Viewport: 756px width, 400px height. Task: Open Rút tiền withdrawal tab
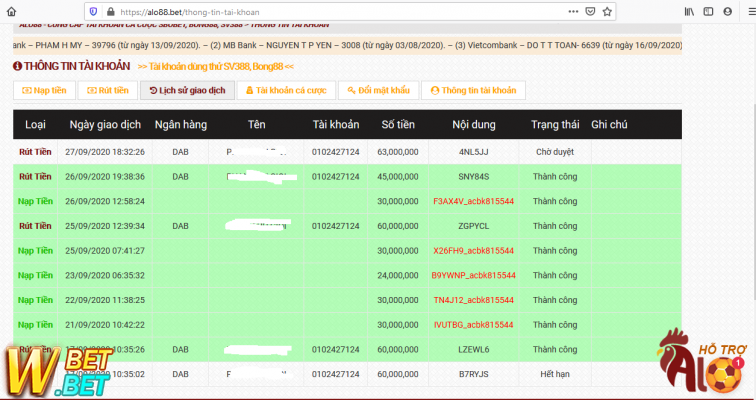(x=108, y=90)
